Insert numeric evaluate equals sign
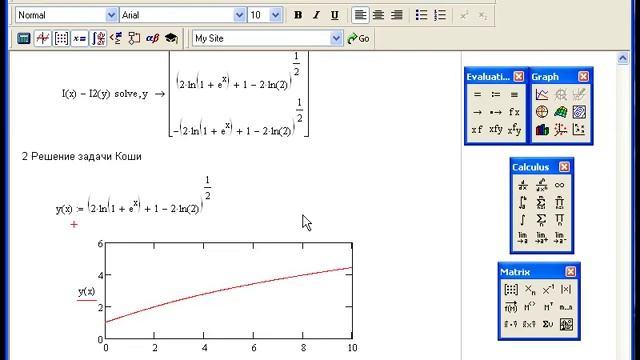 click(477, 95)
